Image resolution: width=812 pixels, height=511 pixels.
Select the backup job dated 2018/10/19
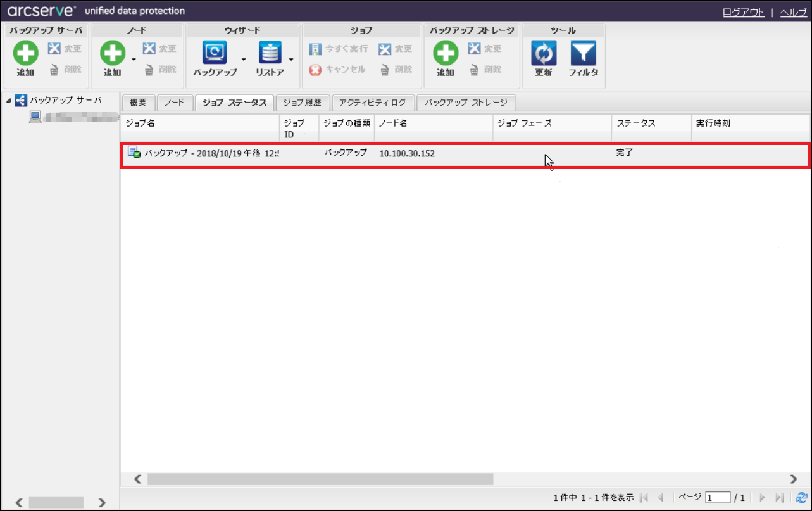(x=465, y=155)
